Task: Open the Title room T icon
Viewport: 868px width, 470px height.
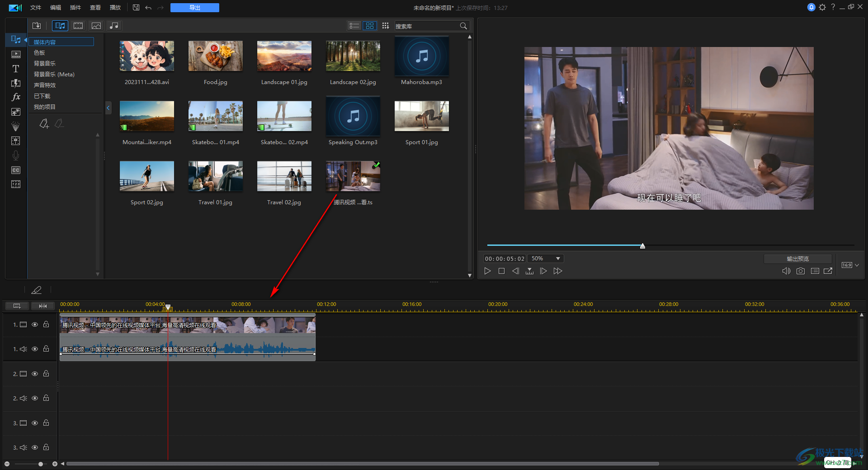Action: click(x=16, y=69)
